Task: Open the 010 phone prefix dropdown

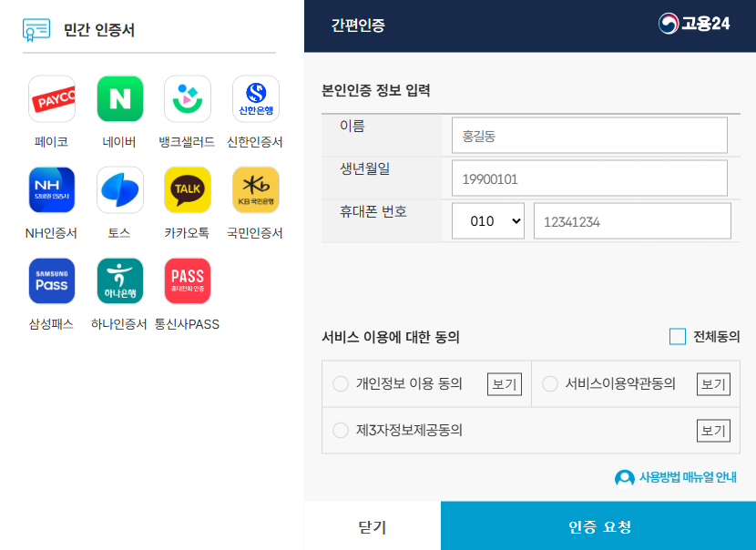Action: [x=488, y=220]
